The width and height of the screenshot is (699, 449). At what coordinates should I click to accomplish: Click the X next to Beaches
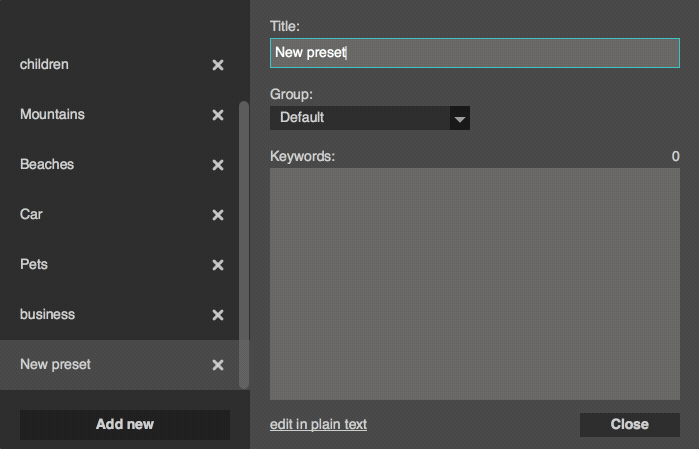[218, 165]
